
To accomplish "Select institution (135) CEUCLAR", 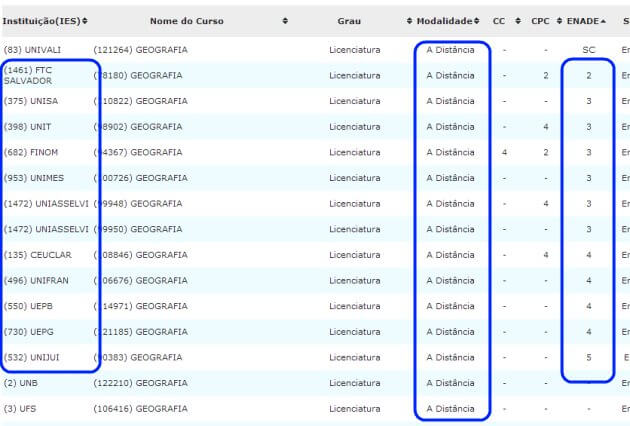I will (38, 255).
